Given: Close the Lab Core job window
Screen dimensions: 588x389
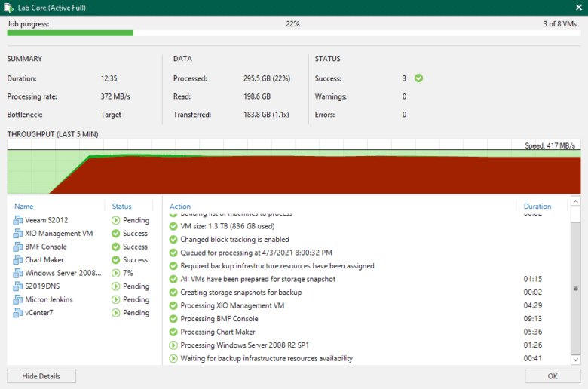Looking at the screenshot, I should point(579,8).
